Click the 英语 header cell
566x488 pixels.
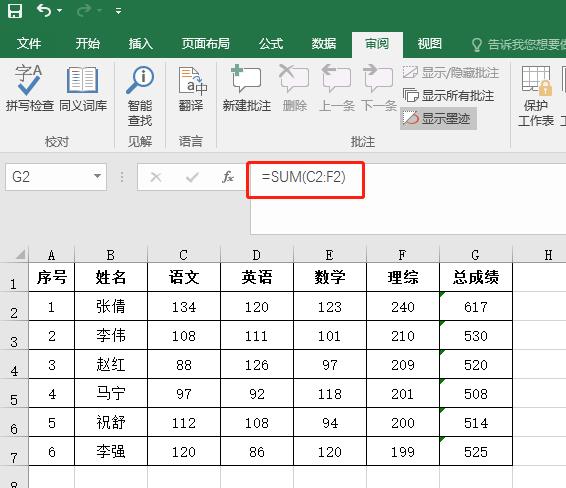257,277
